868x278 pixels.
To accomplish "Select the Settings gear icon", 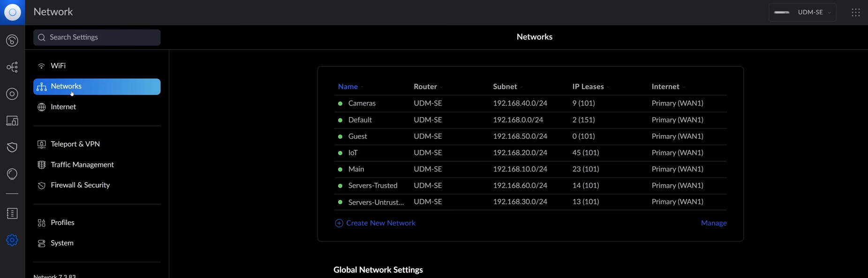I will [12, 240].
